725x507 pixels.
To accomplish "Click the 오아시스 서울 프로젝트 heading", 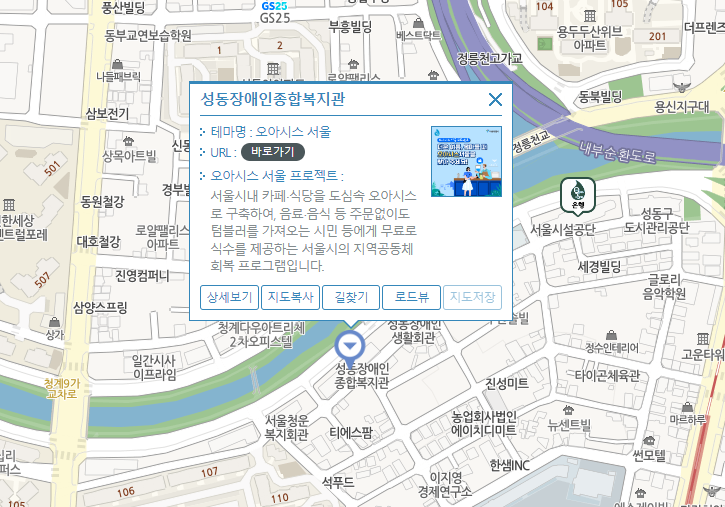I will (277, 176).
